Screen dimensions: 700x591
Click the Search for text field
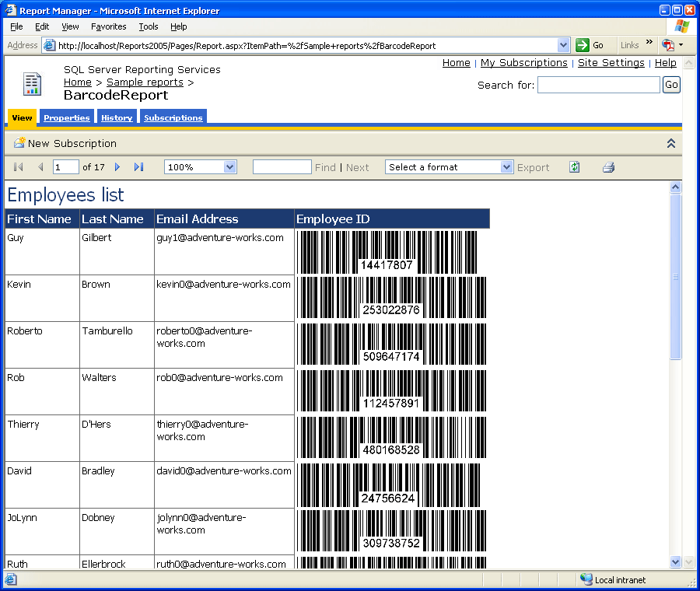point(598,85)
